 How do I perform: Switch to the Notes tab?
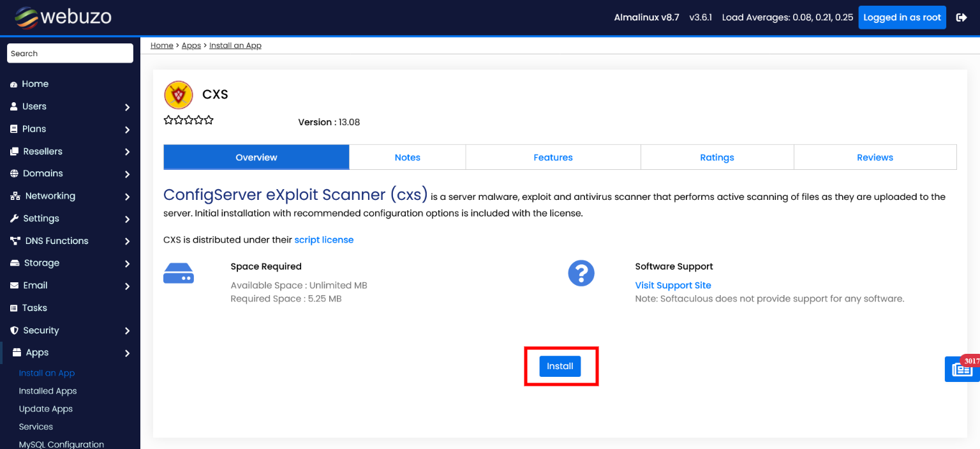(x=407, y=157)
